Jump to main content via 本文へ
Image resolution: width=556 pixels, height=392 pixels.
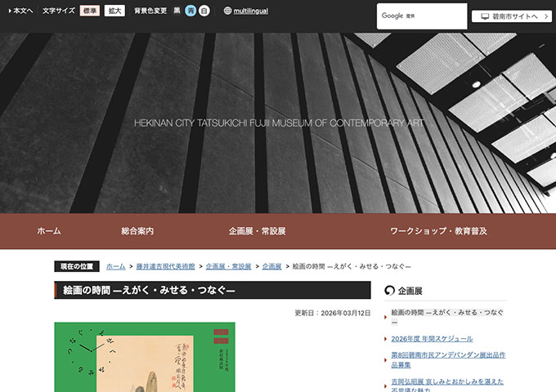click(x=21, y=11)
